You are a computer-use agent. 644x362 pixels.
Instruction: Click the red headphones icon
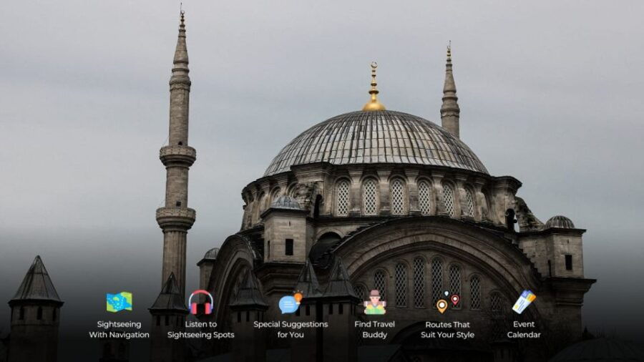[201, 302]
